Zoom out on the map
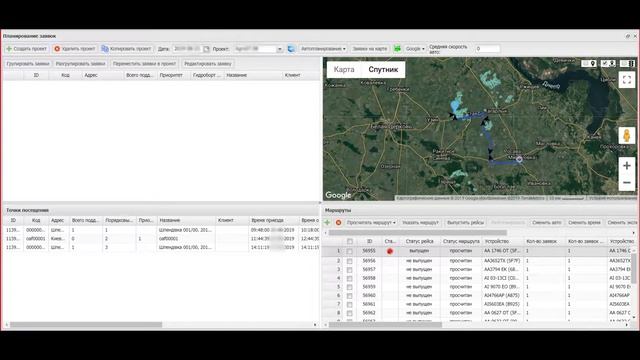Screen dimensions: 640x360 pos(627,182)
